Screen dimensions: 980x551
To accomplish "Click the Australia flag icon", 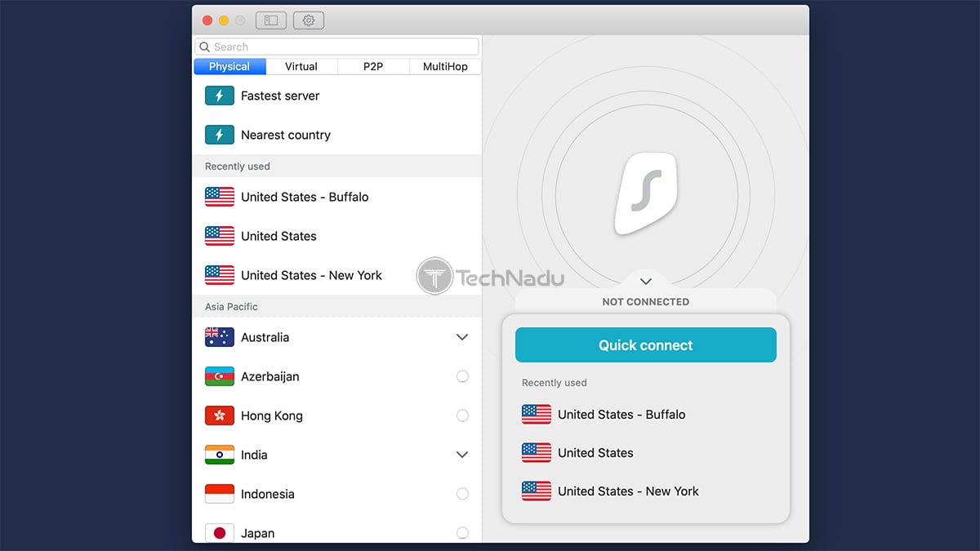I will point(220,337).
